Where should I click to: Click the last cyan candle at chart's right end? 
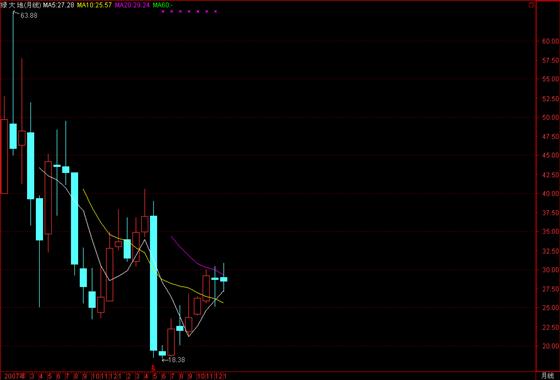tap(224, 279)
